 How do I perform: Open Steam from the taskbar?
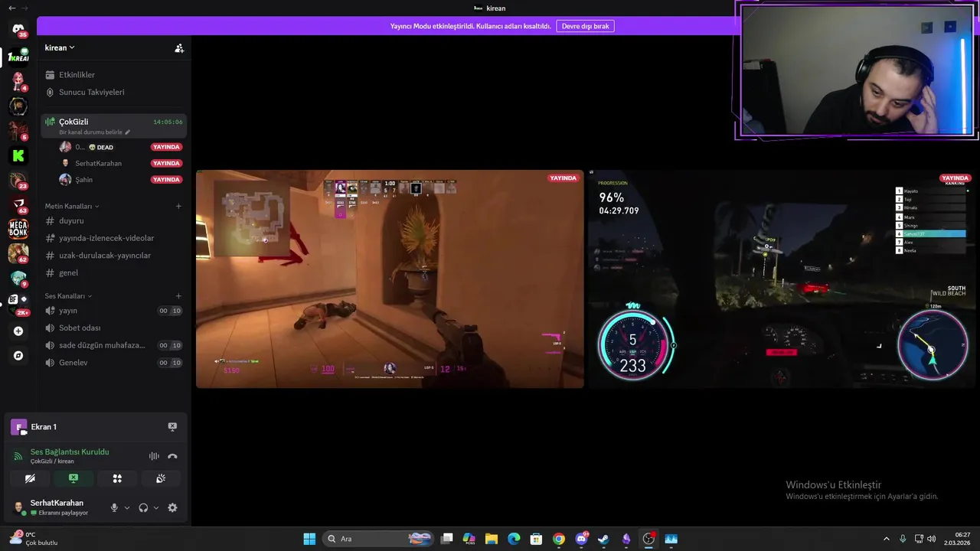[603, 539]
